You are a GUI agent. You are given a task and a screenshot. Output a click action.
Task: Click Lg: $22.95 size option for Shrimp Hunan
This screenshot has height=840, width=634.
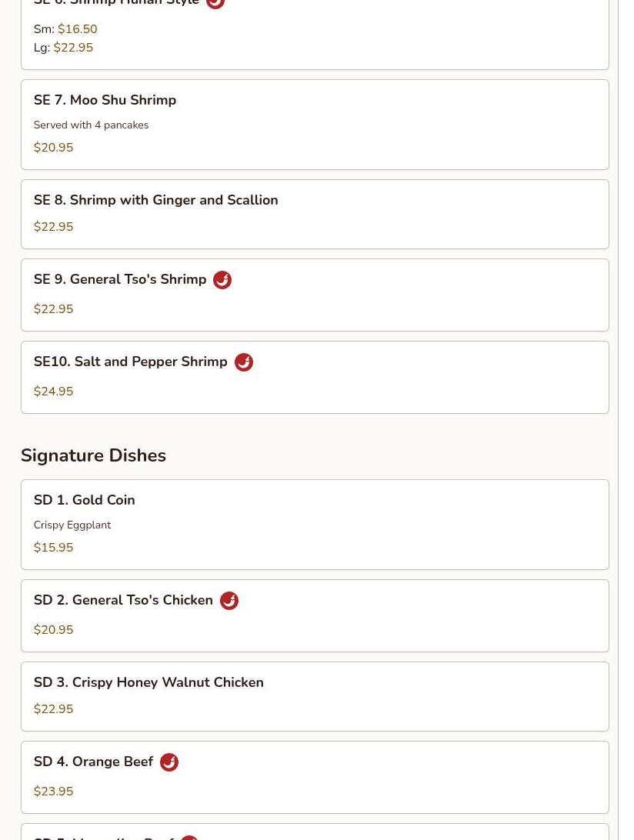tap(63, 48)
